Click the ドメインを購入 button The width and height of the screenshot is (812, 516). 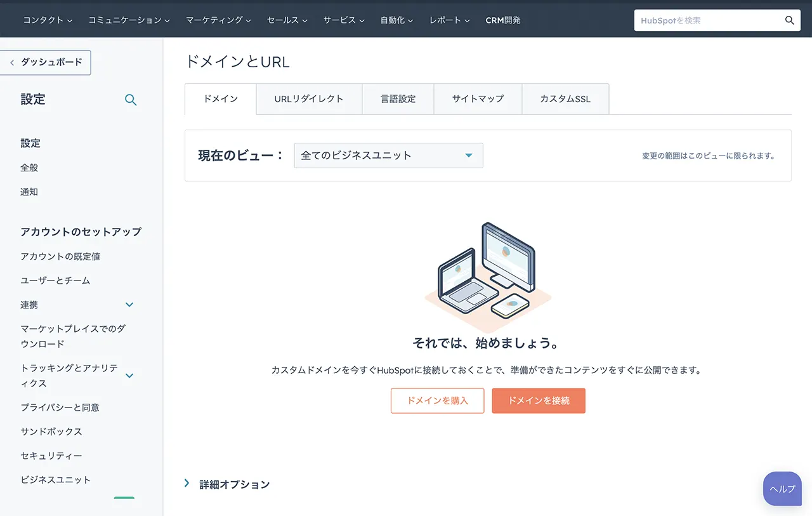coord(437,400)
